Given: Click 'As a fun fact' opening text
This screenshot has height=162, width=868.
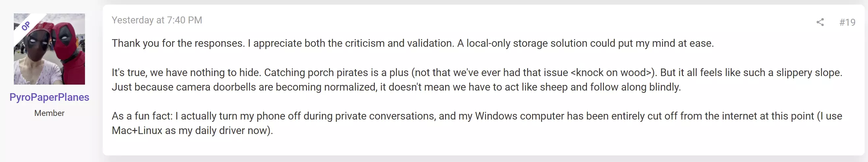Looking at the screenshot, I should coord(142,116).
